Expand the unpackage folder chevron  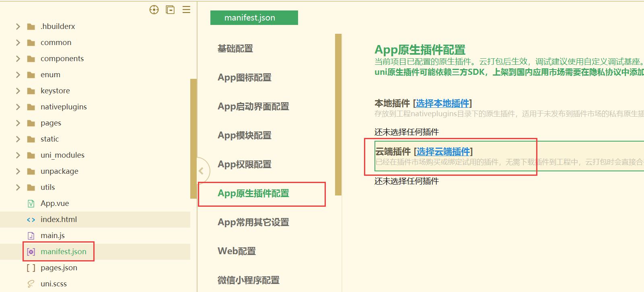click(18, 171)
